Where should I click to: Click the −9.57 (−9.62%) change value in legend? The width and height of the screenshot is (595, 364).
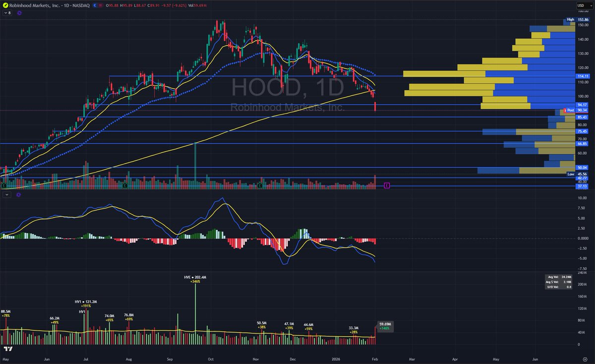pos(175,6)
